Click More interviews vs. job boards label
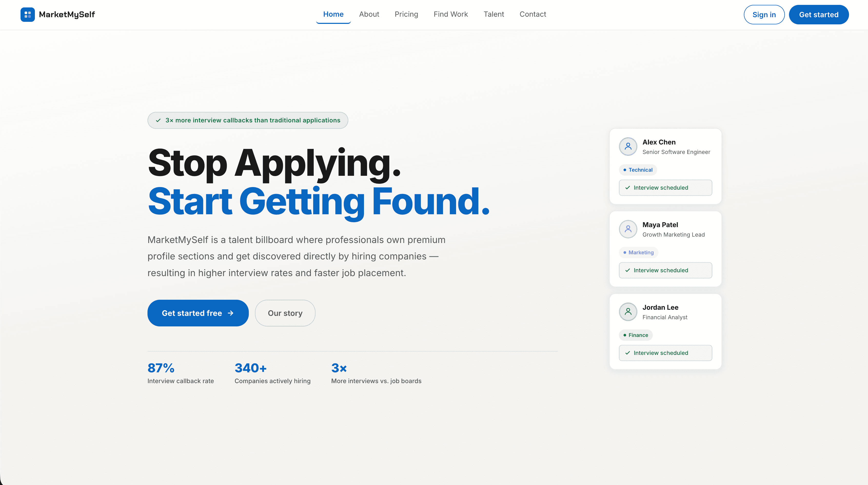This screenshot has width=868, height=485. click(376, 381)
